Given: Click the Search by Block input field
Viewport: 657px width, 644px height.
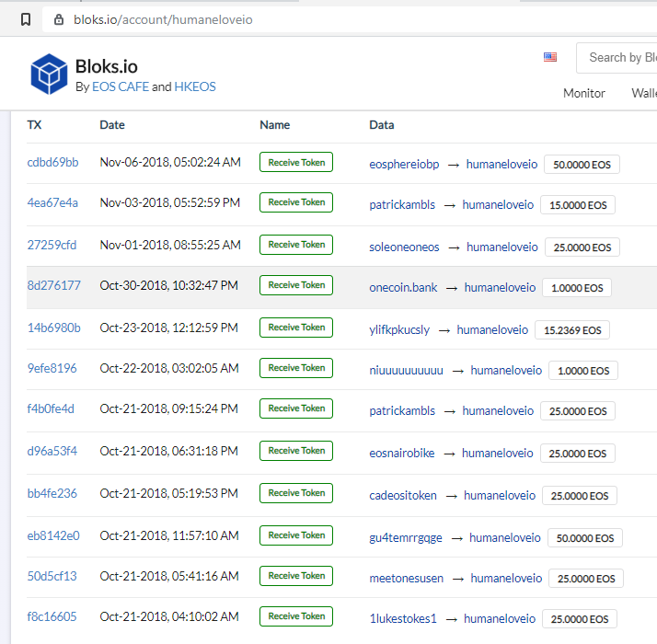Looking at the screenshot, I should (617, 58).
